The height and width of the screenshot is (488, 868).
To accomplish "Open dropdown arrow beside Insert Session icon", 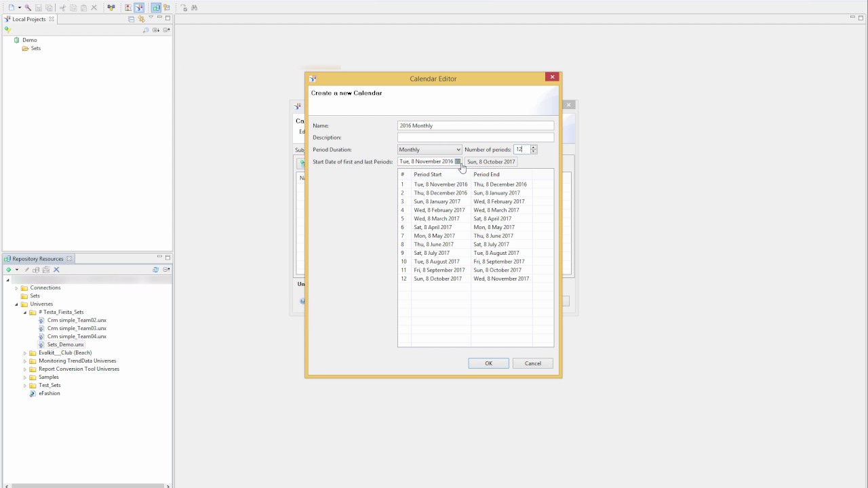I will [x=17, y=270].
